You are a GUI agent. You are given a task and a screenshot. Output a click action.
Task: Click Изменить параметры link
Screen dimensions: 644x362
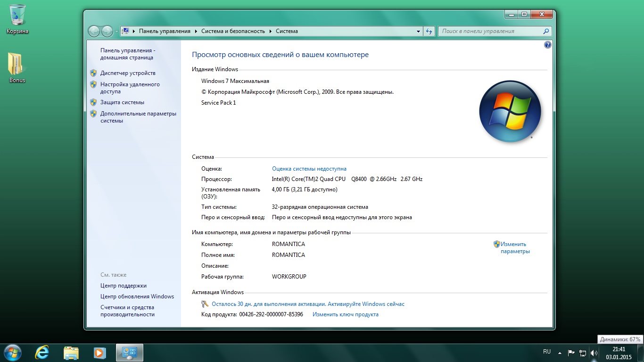[x=515, y=248]
